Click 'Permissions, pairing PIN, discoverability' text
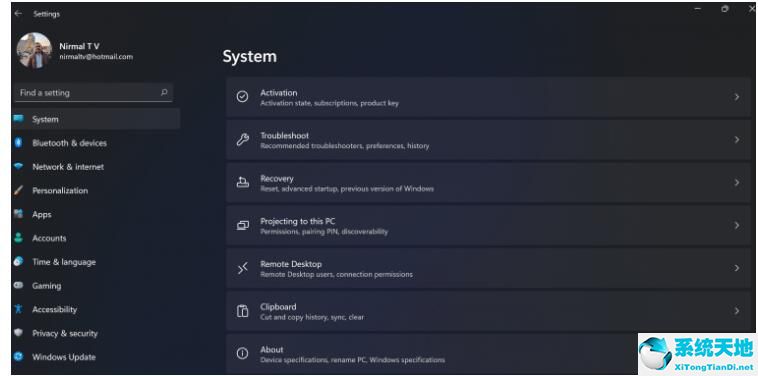This screenshot has height=376, width=758. pyautogui.click(x=324, y=232)
